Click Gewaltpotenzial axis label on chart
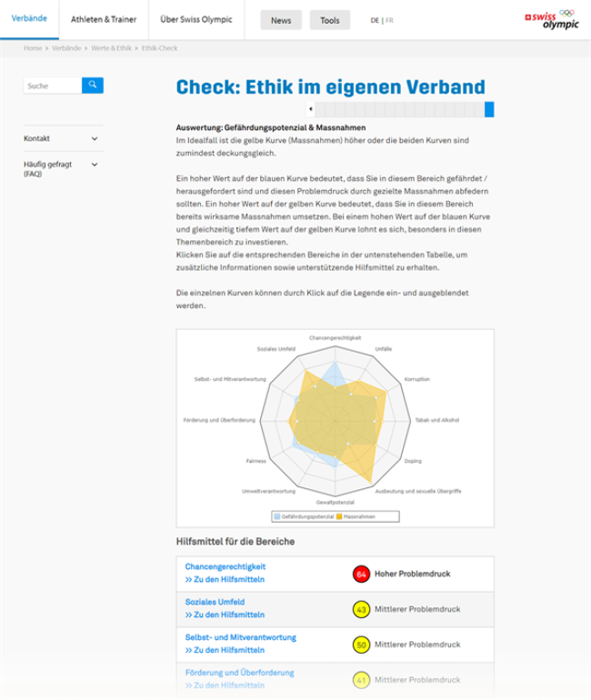Image resolution: width=591 pixels, height=700 pixels. [x=336, y=502]
